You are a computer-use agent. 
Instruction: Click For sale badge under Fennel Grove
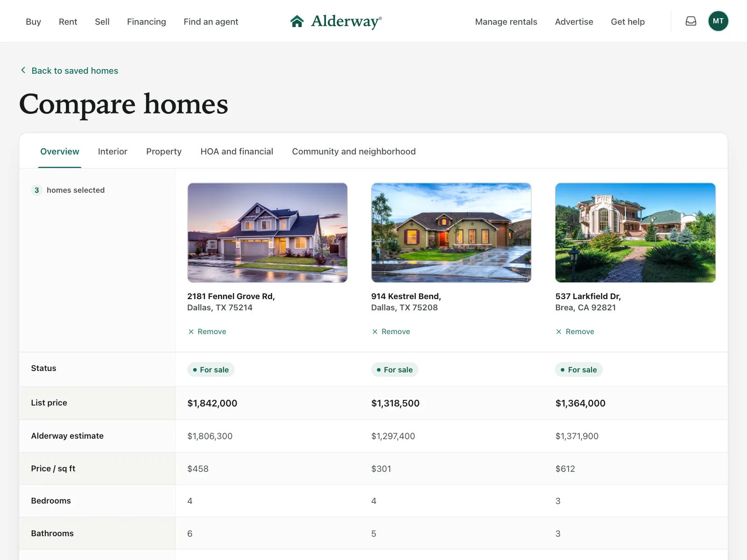[x=211, y=370]
